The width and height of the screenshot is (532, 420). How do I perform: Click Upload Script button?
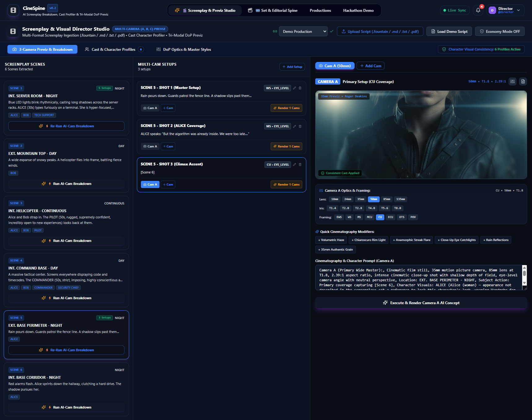click(380, 31)
